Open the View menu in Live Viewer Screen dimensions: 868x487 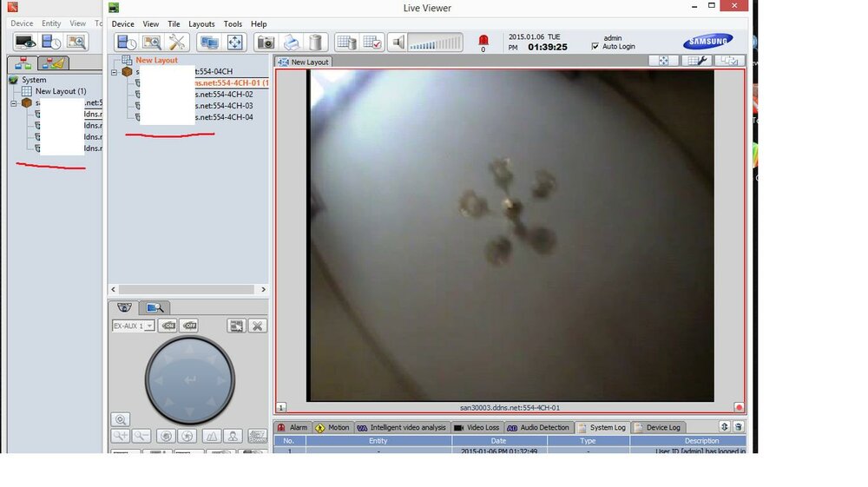coord(150,23)
